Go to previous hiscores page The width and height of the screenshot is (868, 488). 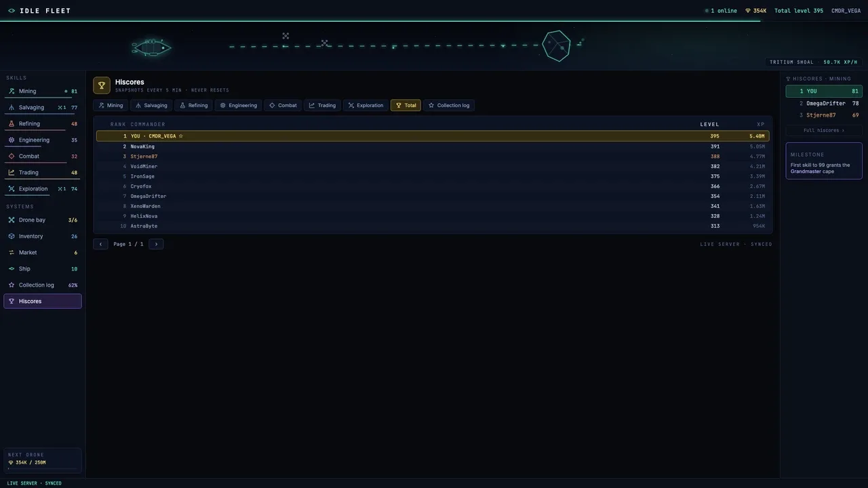100,244
